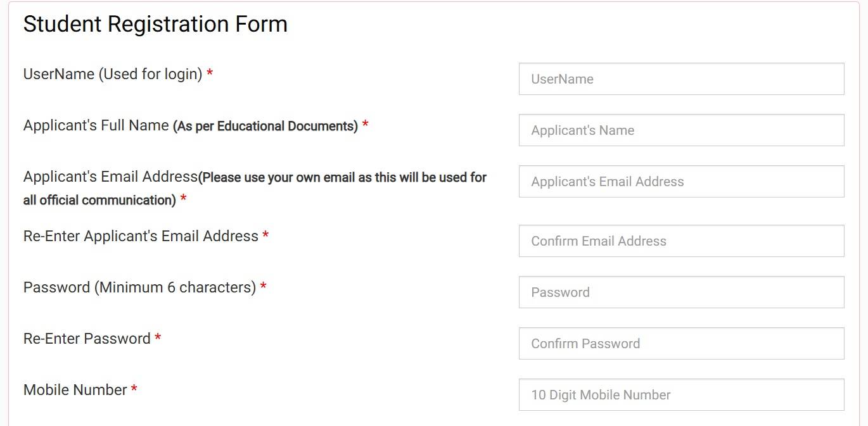Select the 10 Digit Mobile Number field
This screenshot has height=426, width=868.
click(681, 395)
